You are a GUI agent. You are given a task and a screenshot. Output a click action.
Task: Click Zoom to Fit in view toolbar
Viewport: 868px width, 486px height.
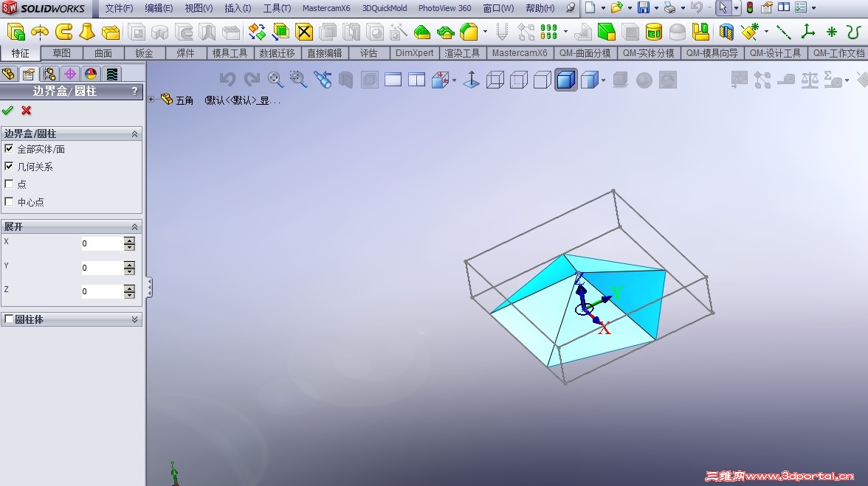click(275, 80)
